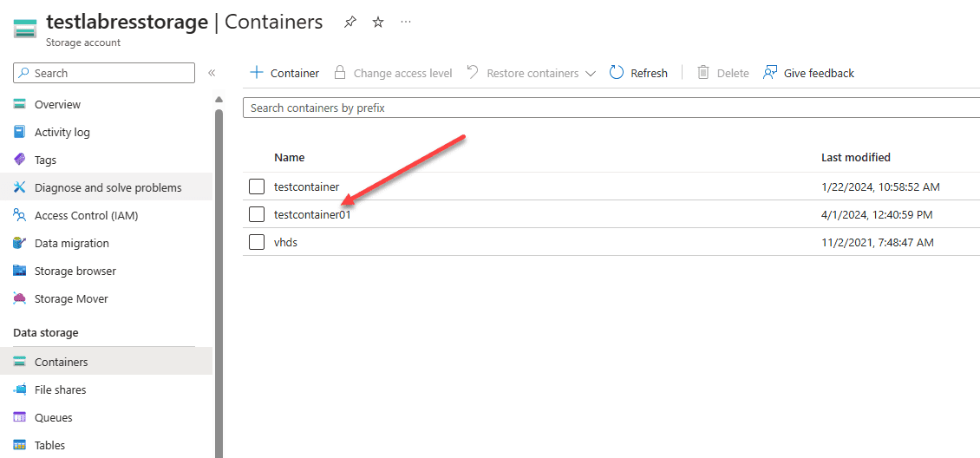Open Data migration in the sidebar
Screen dimensions: 980x458
tap(71, 243)
